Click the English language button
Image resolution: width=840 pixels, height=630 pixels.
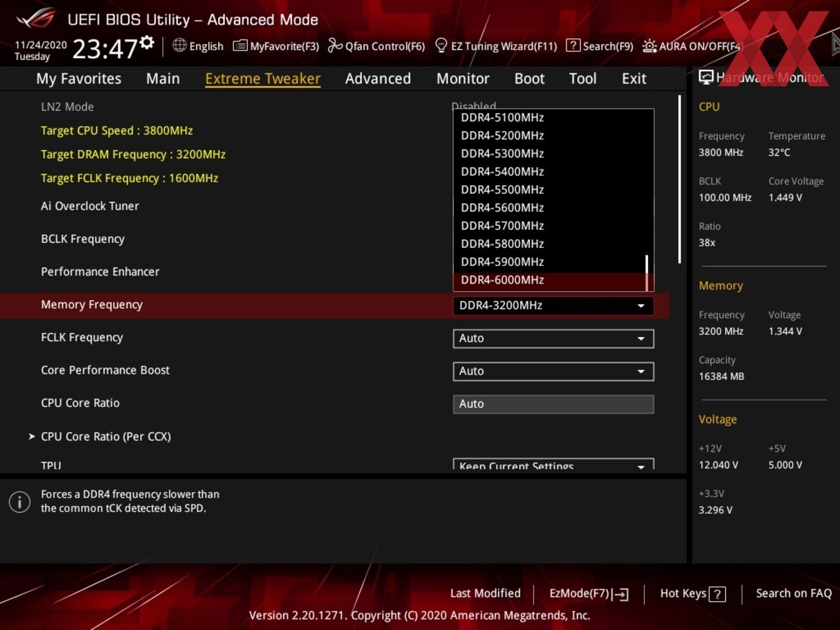pyautogui.click(x=198, y=46)
